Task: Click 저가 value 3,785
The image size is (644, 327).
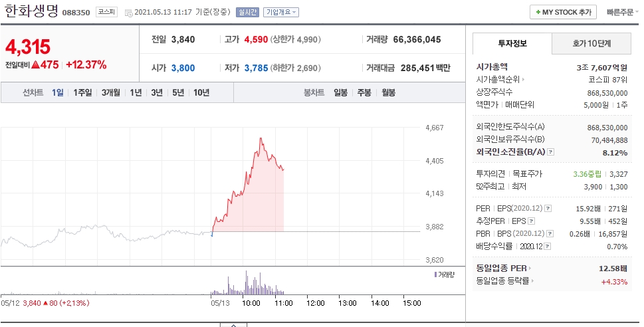Action: pyautogui.click(x=256, y=68)
